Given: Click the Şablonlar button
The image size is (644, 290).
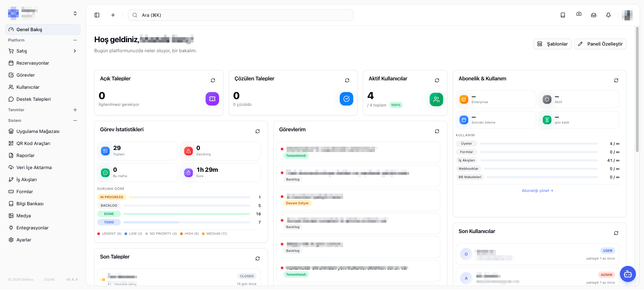Looking at the screenshot, I should (552, 44).
